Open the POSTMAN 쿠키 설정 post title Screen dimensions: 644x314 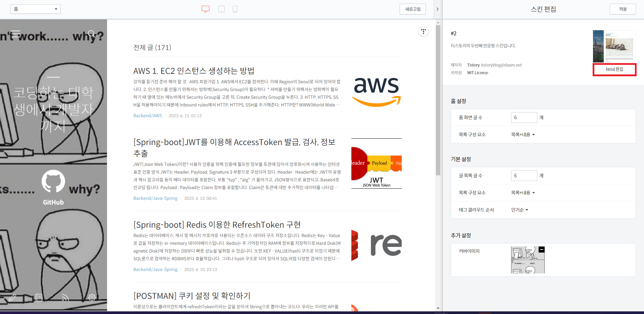[192, 296]
